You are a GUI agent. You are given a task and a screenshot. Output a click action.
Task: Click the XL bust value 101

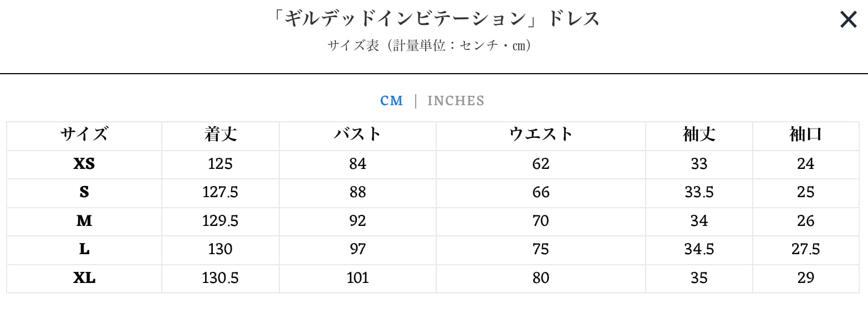pyautogui.click(x=358, y=278)
